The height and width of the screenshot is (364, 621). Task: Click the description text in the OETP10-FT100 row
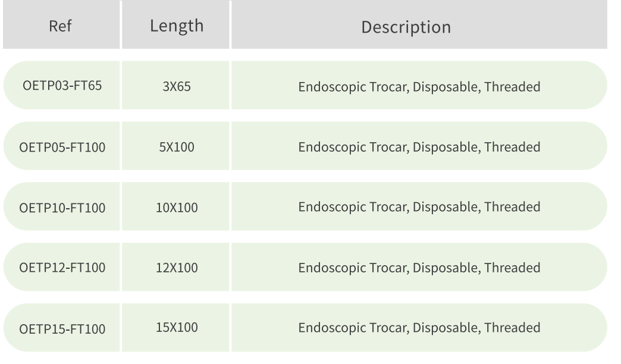(419, 207)
